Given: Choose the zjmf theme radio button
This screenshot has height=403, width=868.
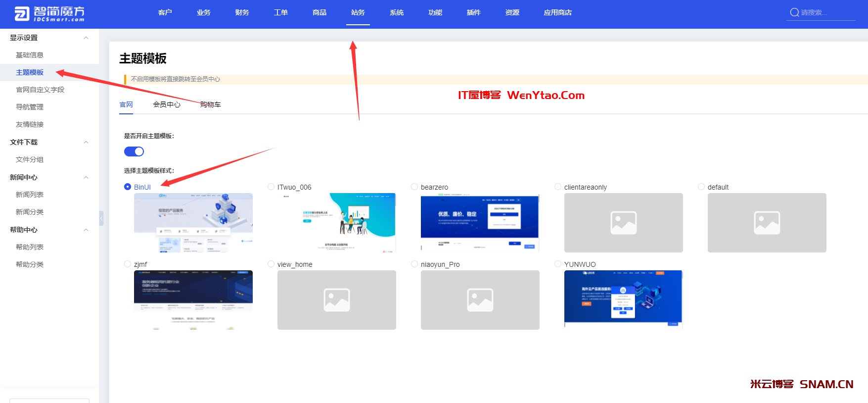Looking at the screenshot, I should [x=128, y=264].
